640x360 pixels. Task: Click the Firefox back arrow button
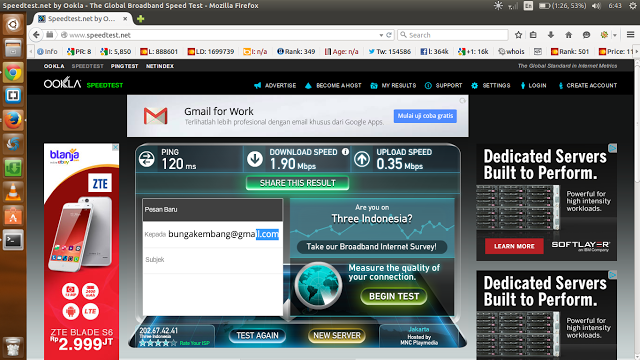36,35
